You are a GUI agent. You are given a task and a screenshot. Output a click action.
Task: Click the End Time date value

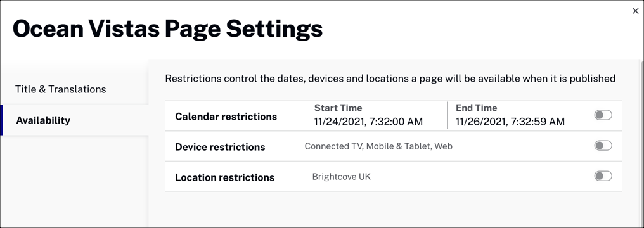coord(510,122)
